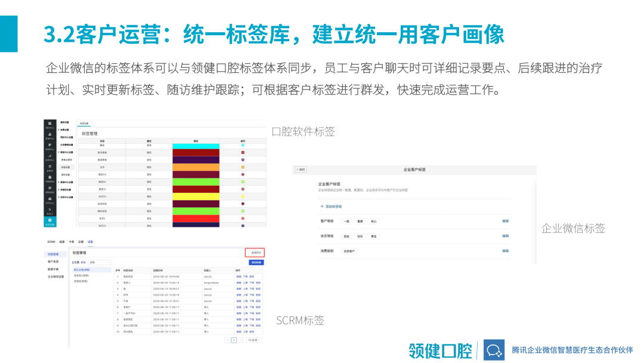Select the 优质客户 tag chip

pyautogui.click(x=349, y=251)
